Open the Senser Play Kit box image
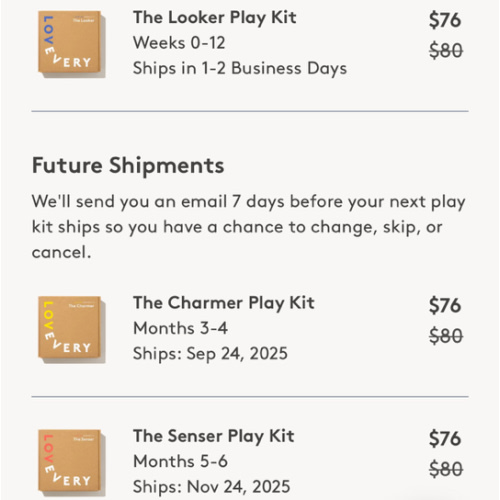This screenshot has width=500, height=500. (72, 463)
